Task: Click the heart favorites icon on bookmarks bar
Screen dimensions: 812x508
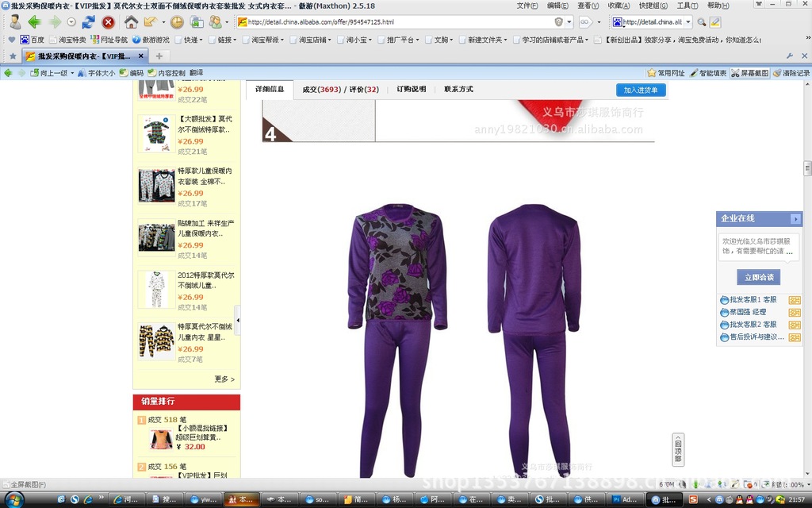Action: tap(12, 40)
